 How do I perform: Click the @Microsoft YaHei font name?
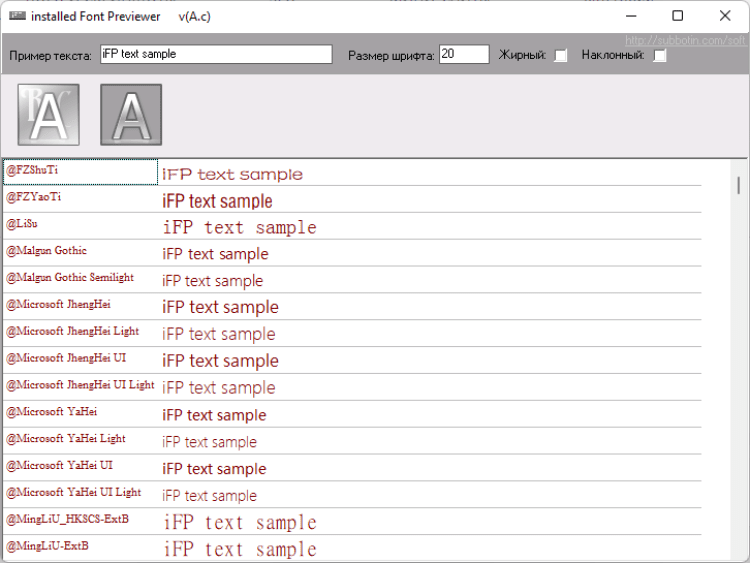point(80,412)
